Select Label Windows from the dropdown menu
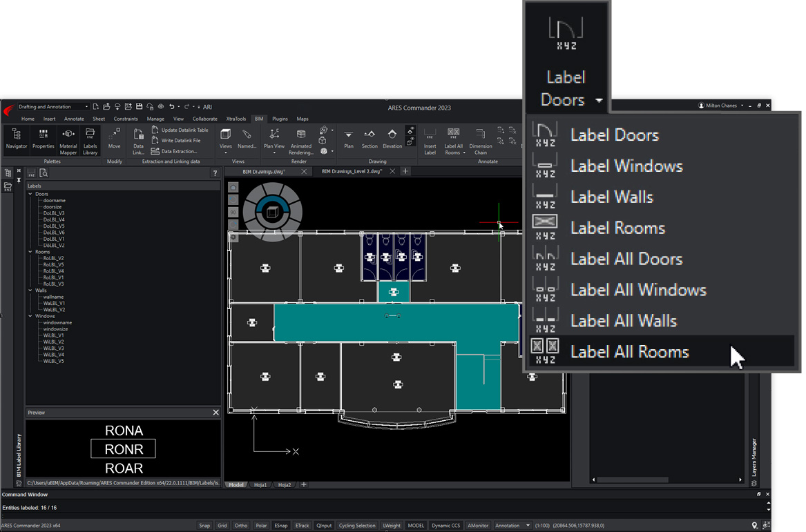Screen dimensions: 806x532 (x=662, y=166)
